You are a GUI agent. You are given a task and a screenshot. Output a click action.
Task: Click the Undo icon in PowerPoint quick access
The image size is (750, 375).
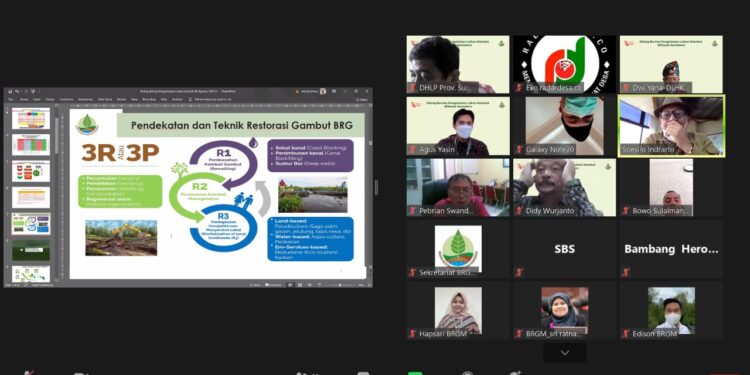tap(17, 91)
